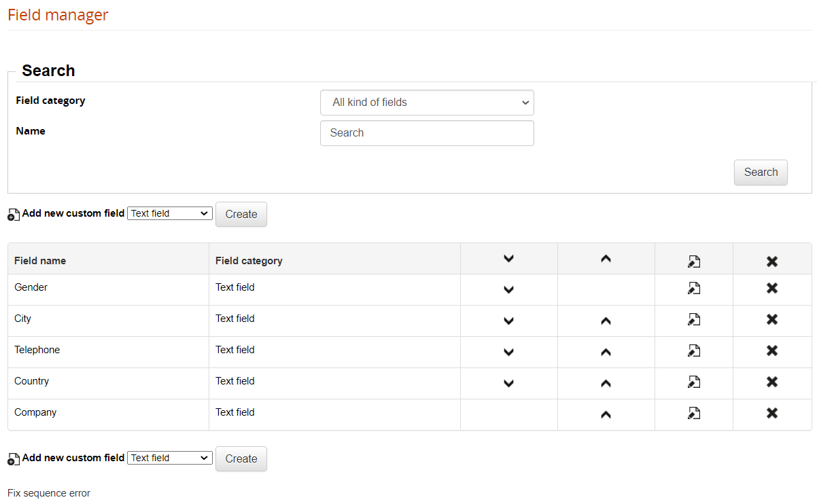Click the delete icon in the table header
The image size is (817, 504).
click(771, 260)
